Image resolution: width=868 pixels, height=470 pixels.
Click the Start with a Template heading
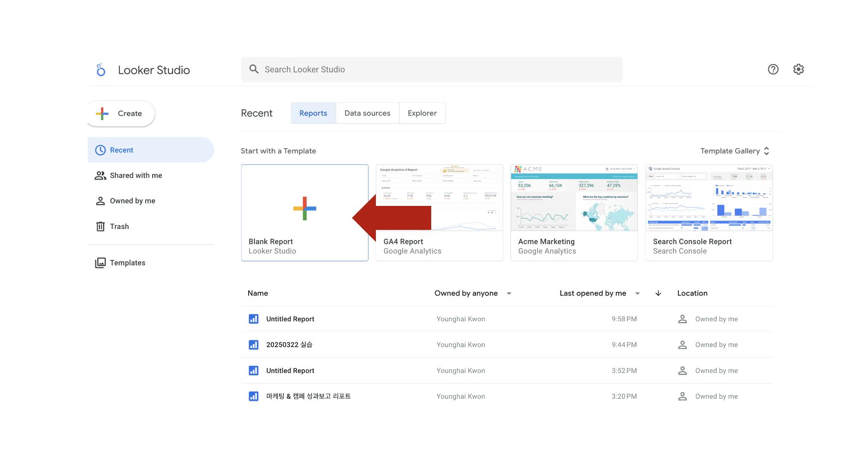click(279, 151)
